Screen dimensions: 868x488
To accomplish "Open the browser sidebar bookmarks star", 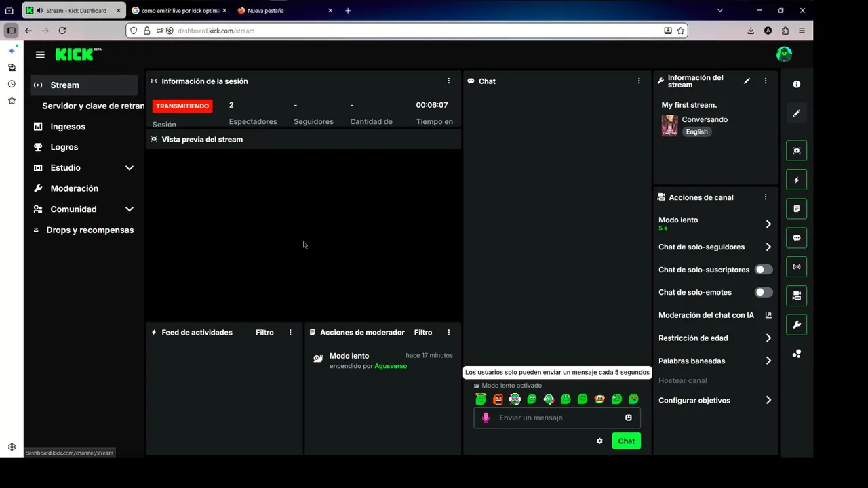I will (x=12, y=100).
